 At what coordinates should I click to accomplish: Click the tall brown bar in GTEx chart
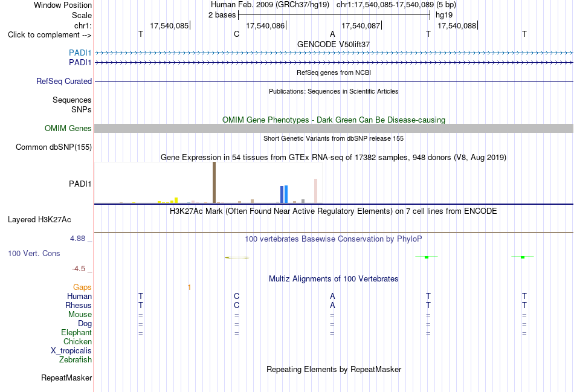214,182
